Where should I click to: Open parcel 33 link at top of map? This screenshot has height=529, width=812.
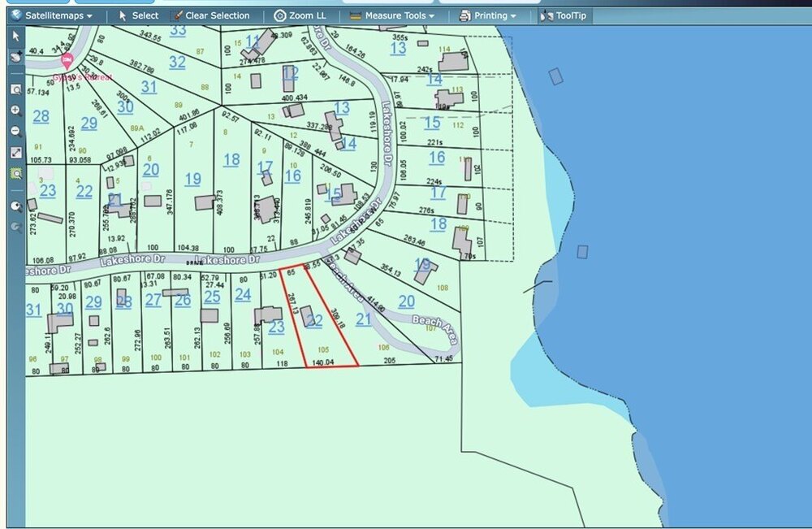click(178, 31)
